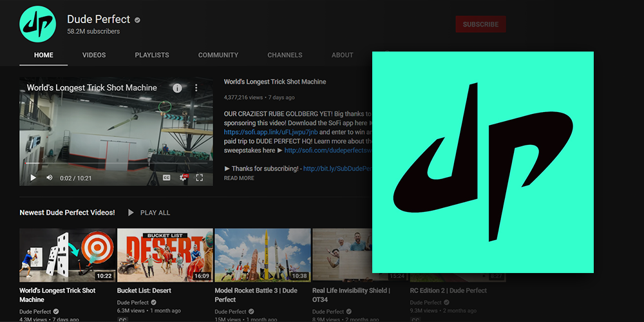Image resolution: width=644 pixels, height=322 pixels.
Task: Click channel name under Bucket List: Desert
Action: [x=133, y=302]
